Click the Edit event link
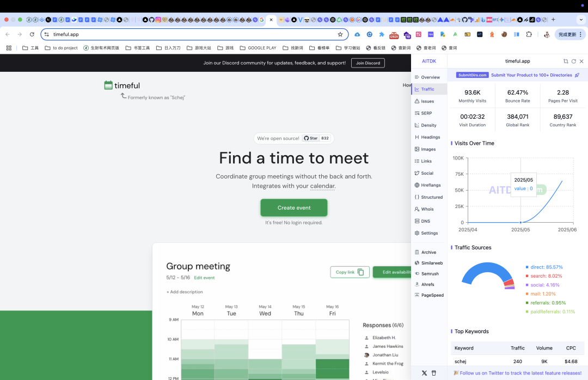Image resolution: width=588 pixels, height=380 pixels. click(204, 278)
